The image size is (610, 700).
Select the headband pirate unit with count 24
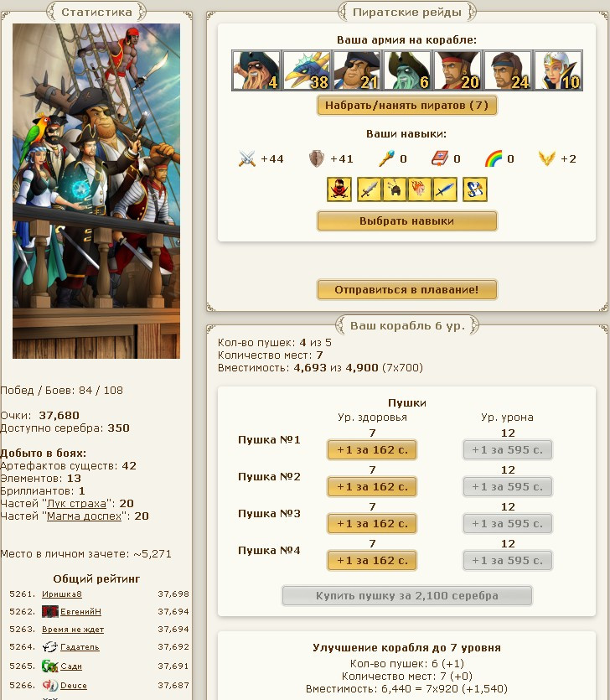(x=508, y=70)
